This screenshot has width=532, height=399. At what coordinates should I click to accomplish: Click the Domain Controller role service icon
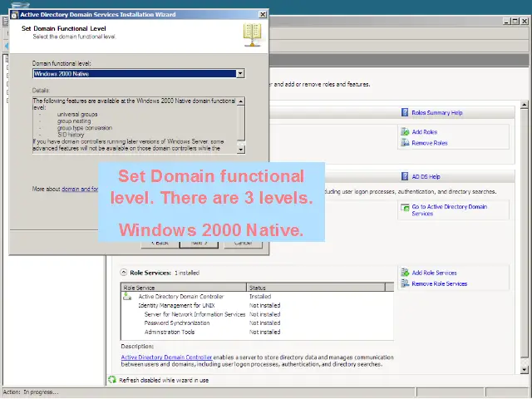tap(127, 296)
